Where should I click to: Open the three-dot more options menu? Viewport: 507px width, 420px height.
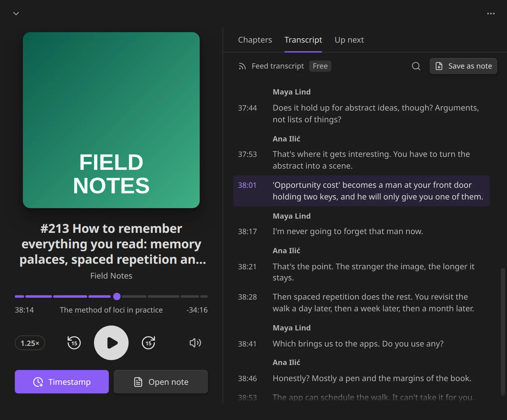(491, 14)
